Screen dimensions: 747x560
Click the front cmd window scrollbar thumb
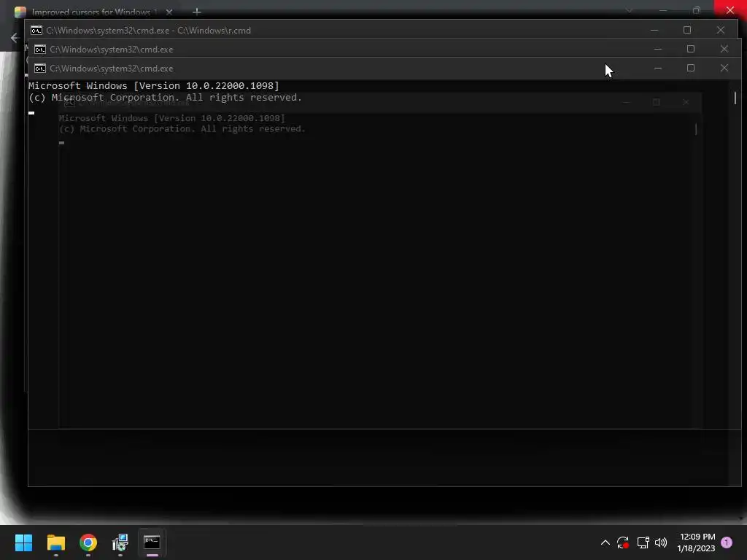coord(735,98)
